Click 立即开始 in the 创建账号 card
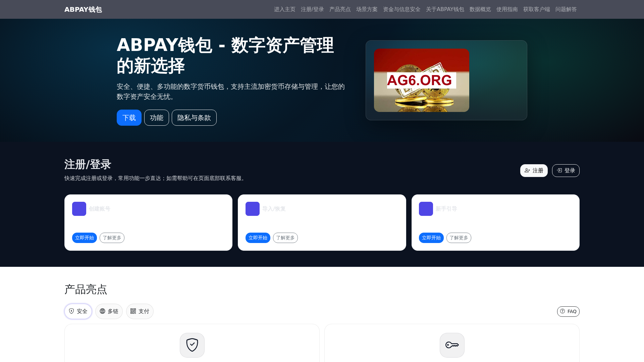644x362 pixels. 85,238
